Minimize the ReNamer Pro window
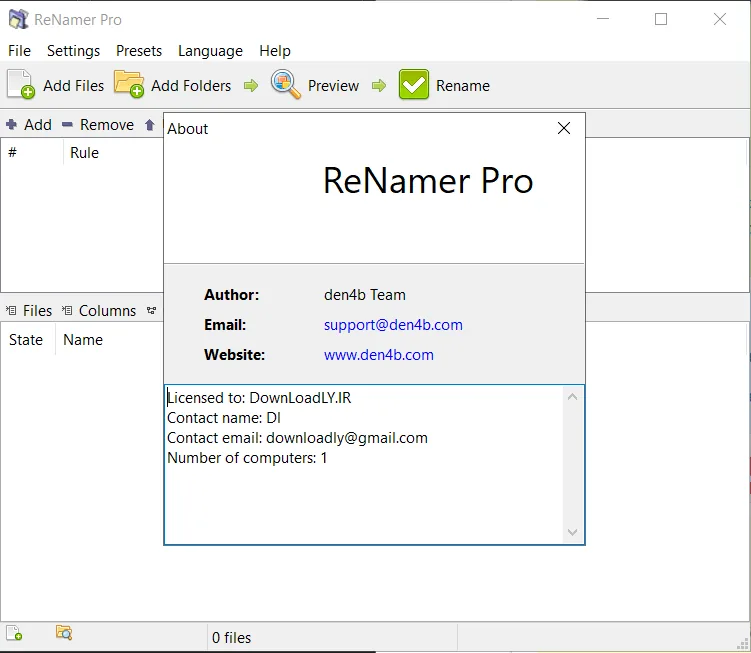Screen dimensions: 751x653 (x=603, y=19)
